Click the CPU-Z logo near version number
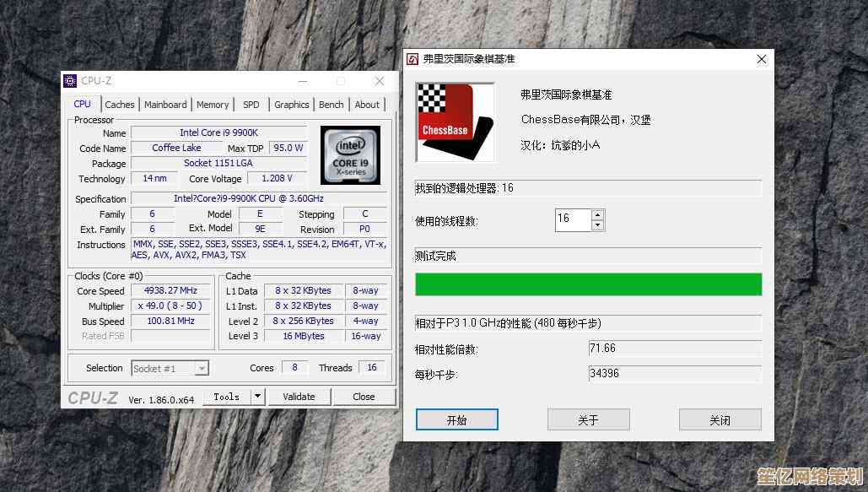The height and width of the screenshot is (492, 868). (x=93, y=397)
